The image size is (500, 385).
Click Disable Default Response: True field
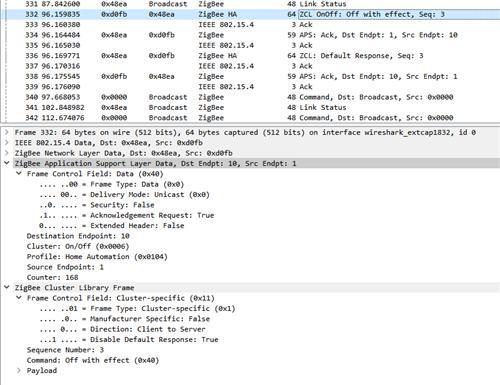pyautogui.click(x=129, y=340)
